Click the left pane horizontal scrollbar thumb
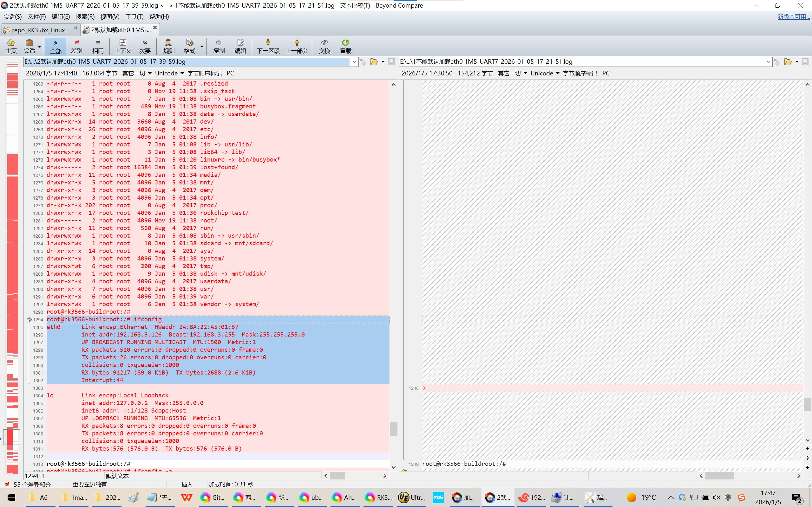Viewport: 812px width, 507px height. 337,476
